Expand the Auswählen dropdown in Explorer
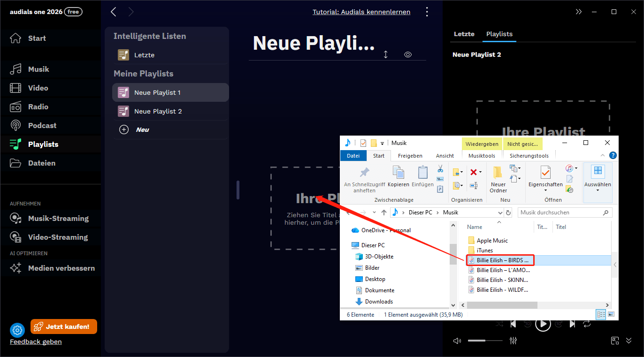Image resolution: width=644 pixels, height=357 pixels. click(x=597, y=190)
